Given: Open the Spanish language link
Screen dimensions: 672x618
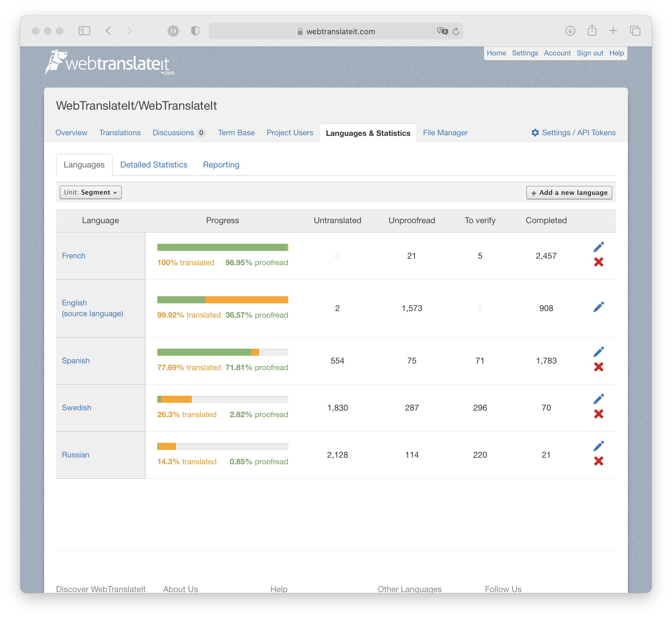Looking at the screenshot, I should tap(76, 361).
